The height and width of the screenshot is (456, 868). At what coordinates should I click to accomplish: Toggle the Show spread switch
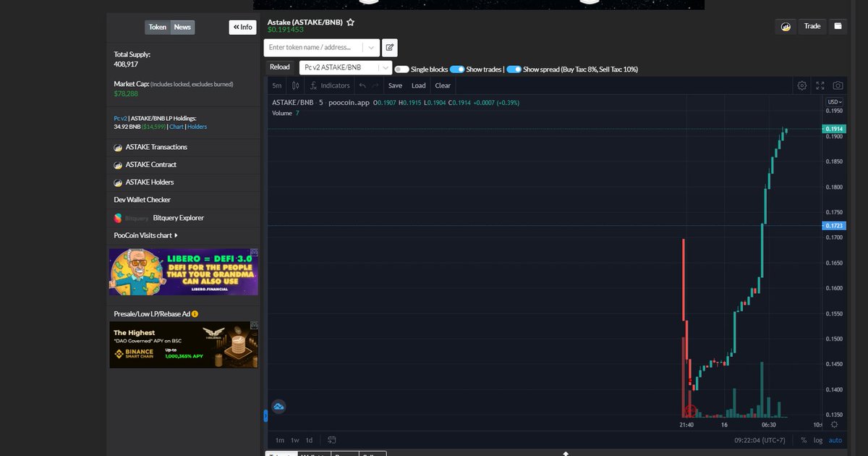point(514,69)
